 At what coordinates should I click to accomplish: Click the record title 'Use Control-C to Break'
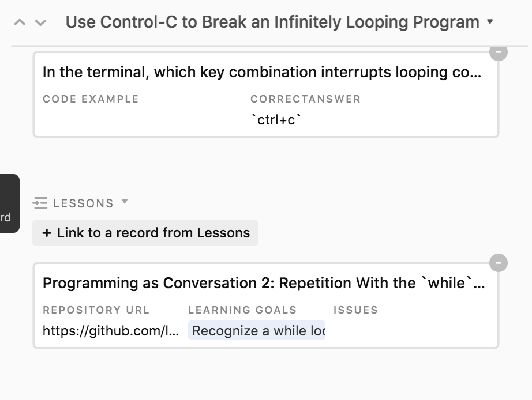click(272, 22)
